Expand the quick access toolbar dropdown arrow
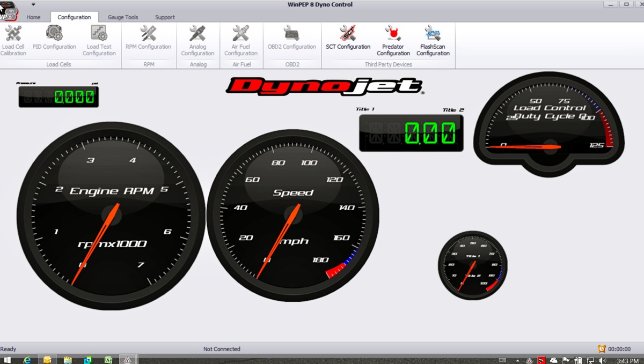This screenshot has width=644, height=364. 33,4
